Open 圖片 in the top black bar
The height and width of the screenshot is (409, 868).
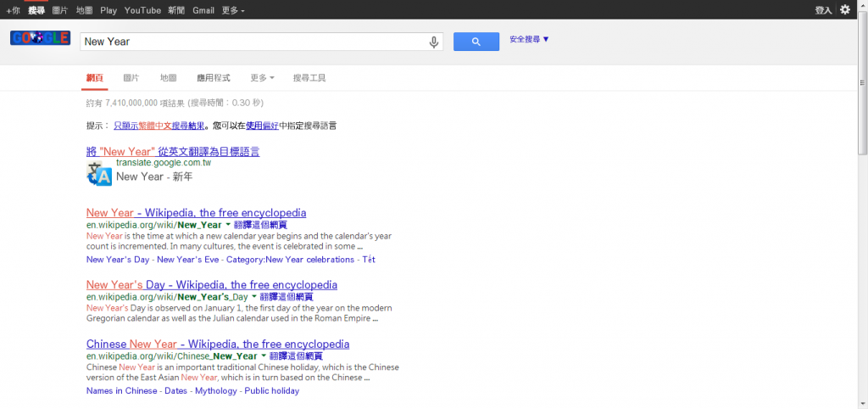coord(60,10)
